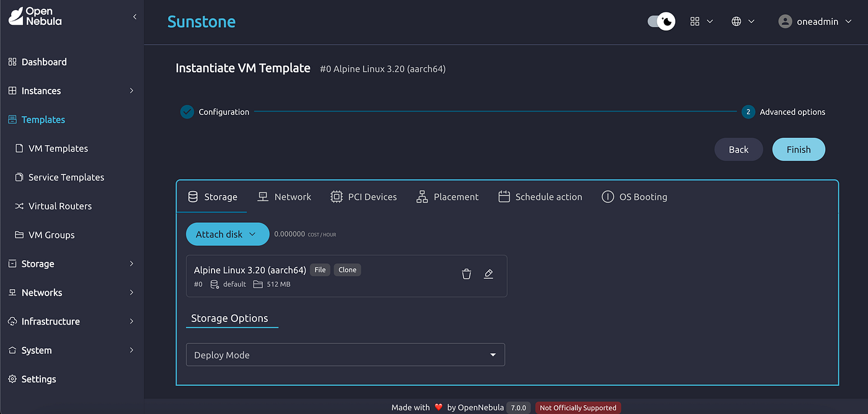This screenshot has width=868, height=414.
Task: Delete the Alpine Linux disk via the trash icon
Action: (467, 274)
